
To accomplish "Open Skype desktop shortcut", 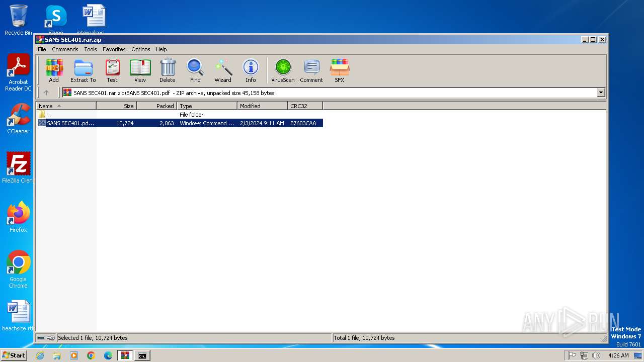I will pyautogui.click(x=55, y=20).
